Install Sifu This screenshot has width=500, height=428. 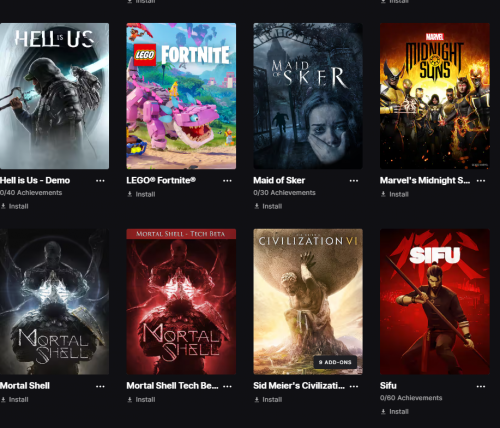(x=395, y=412)
